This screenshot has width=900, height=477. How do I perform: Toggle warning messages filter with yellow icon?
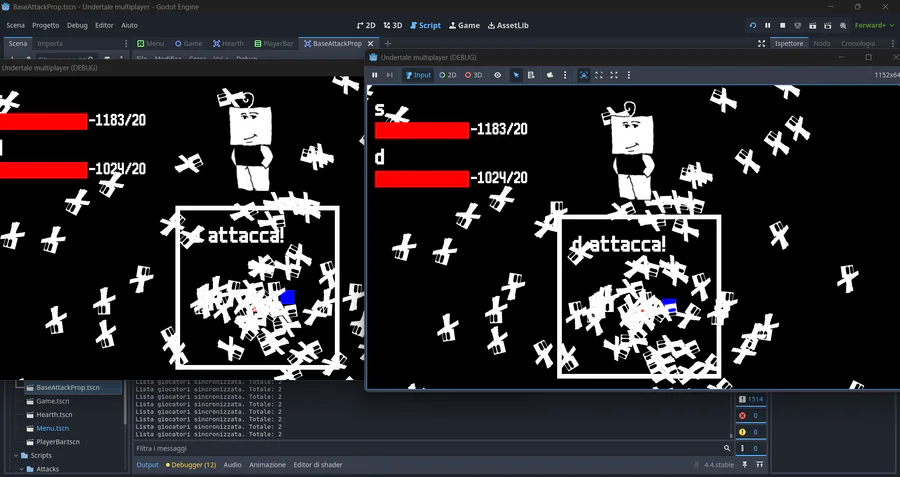point(751,432)
